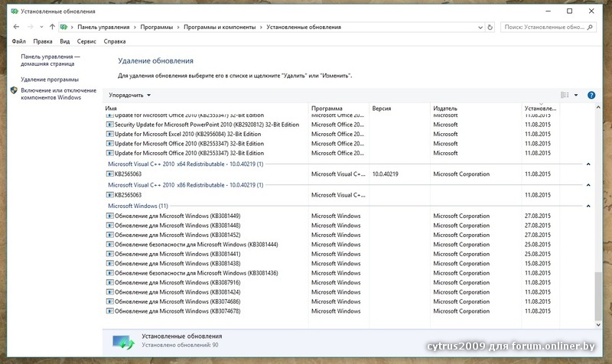Click icon of security update KB3081436

point(109,273)
